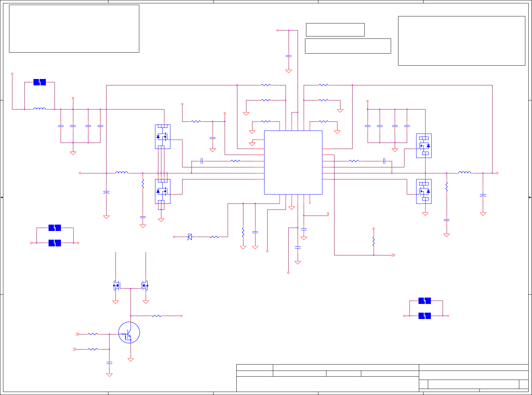This screenshot has width=532, height=395.
Task: Click the off-page connector right of the pull-up resistor
Action: (x=393, y=255)
